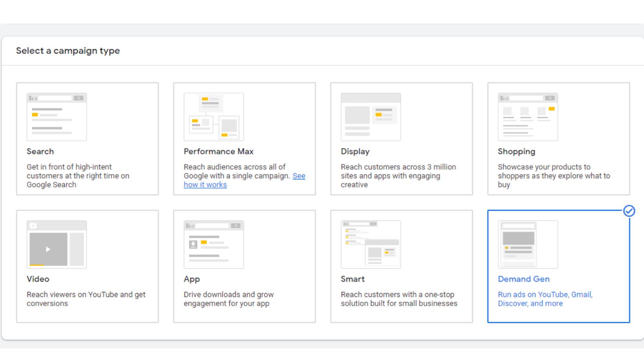Viewport: 644px width, 363px height.
Task: Click the Search campaign illustration icon
Action: click(57, 117)
